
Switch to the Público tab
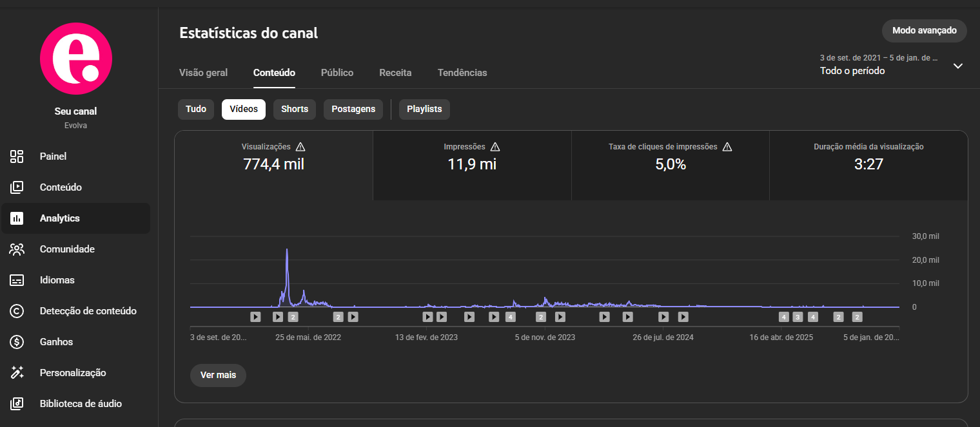tap(337, 73)
